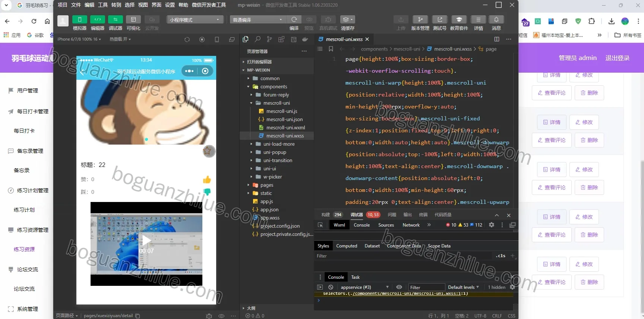The image size is (644, 319).
Task: Click the simulator stop icon
Action: pos(202,40)
